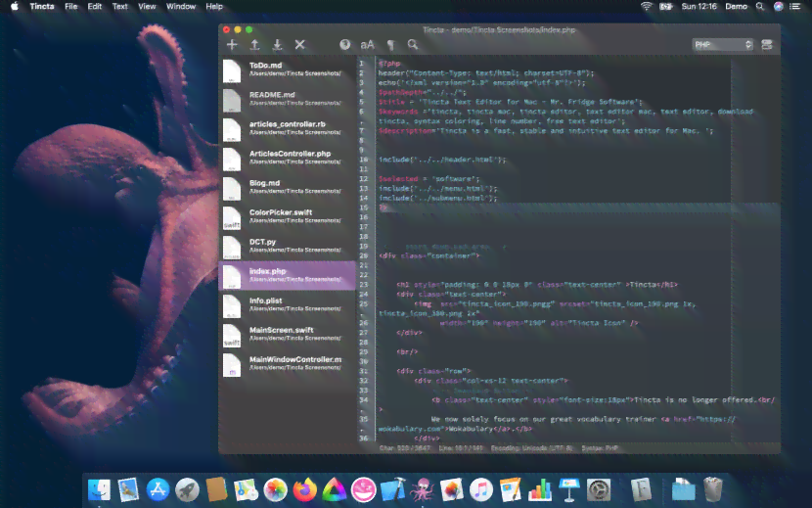Open ColorPicker.swift in the sidebar

pos(288,216)
